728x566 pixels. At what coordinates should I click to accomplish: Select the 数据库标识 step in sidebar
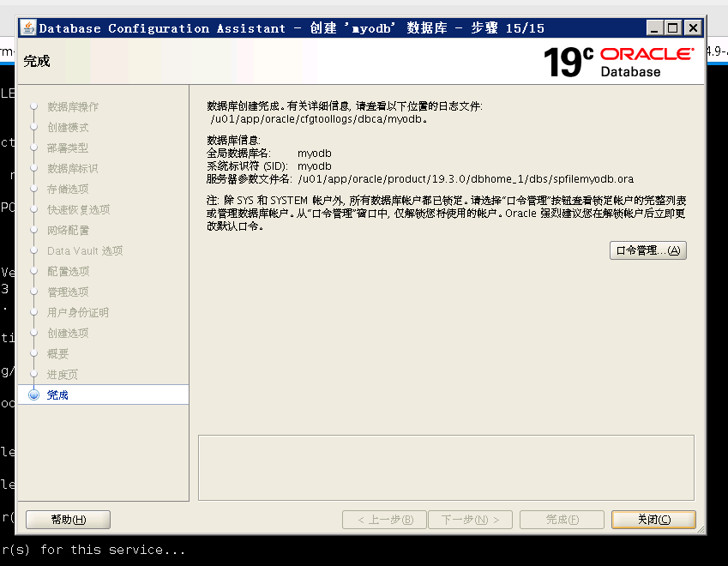73,169
